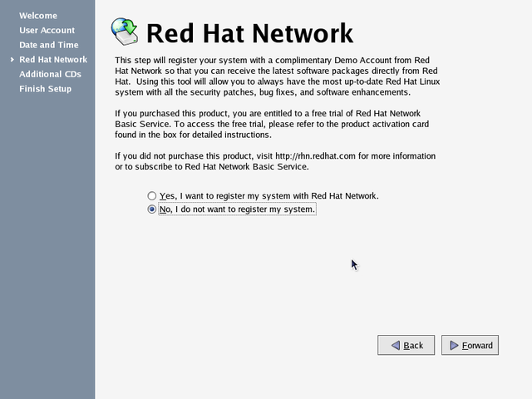Jump to the Finish Setup step
This screenshot has height=399, width=532.
point(46,89)
